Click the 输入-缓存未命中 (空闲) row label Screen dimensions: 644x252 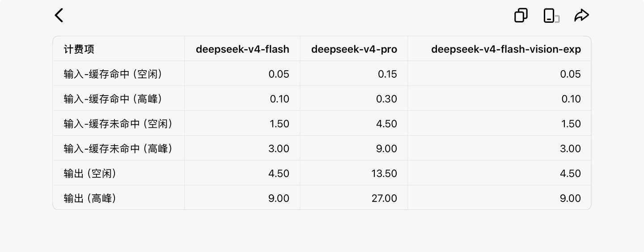click(118, 124)
